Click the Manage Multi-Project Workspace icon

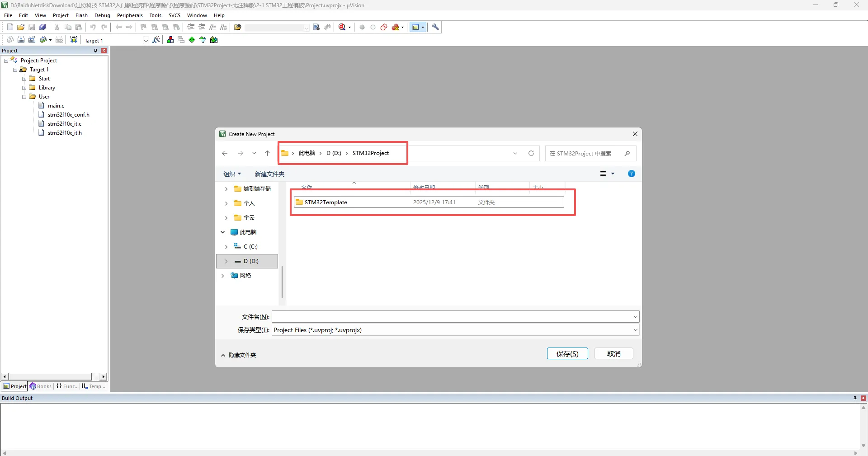click(181, 40)
